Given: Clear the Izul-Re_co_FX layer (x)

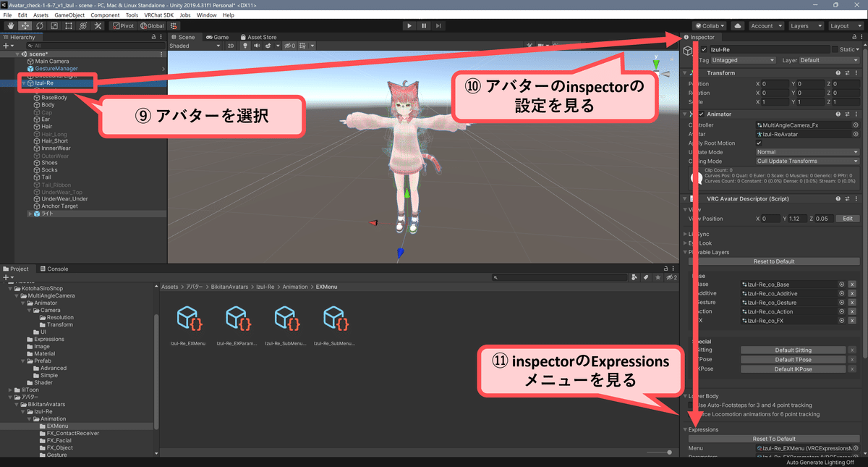Looking at the screenshot, I should [x=852, y=320].
